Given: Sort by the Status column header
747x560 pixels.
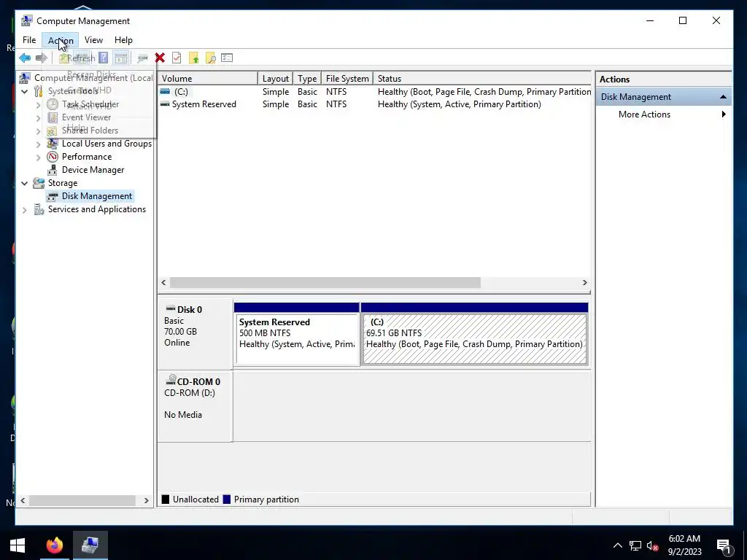Looking at the screenshot, I should 482,79.
